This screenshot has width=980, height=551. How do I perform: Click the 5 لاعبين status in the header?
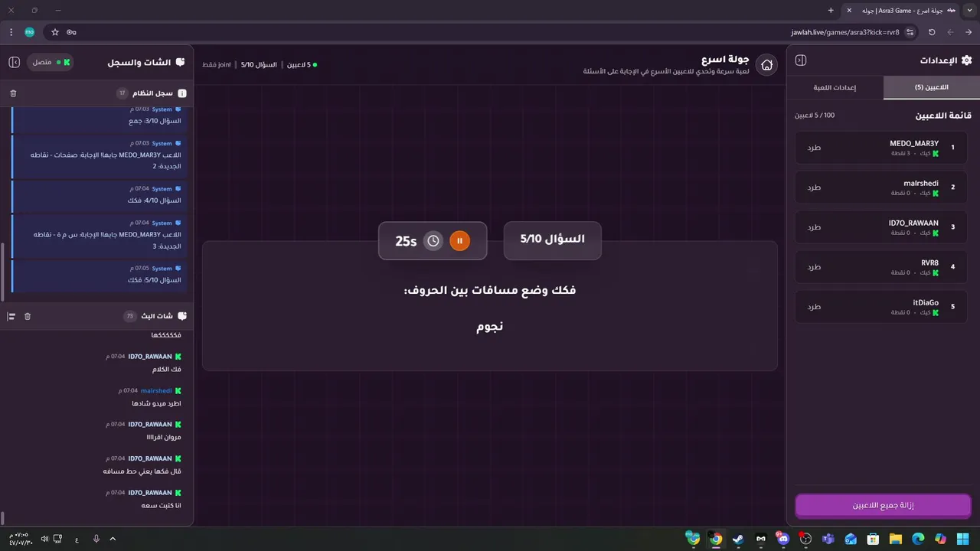pyautogui.click(x=302, y=65)
